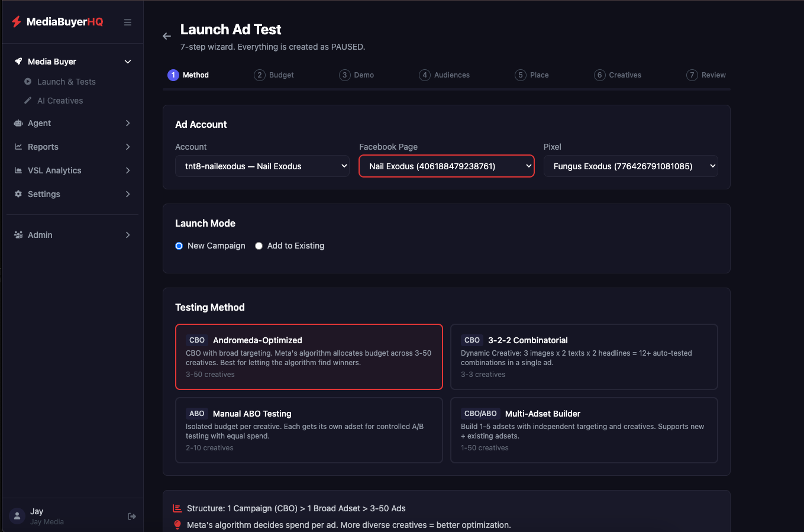The height and width of the screenshot is (532, 804).
Task: Expand the Admin section chevron
Action: click(128, 235)
